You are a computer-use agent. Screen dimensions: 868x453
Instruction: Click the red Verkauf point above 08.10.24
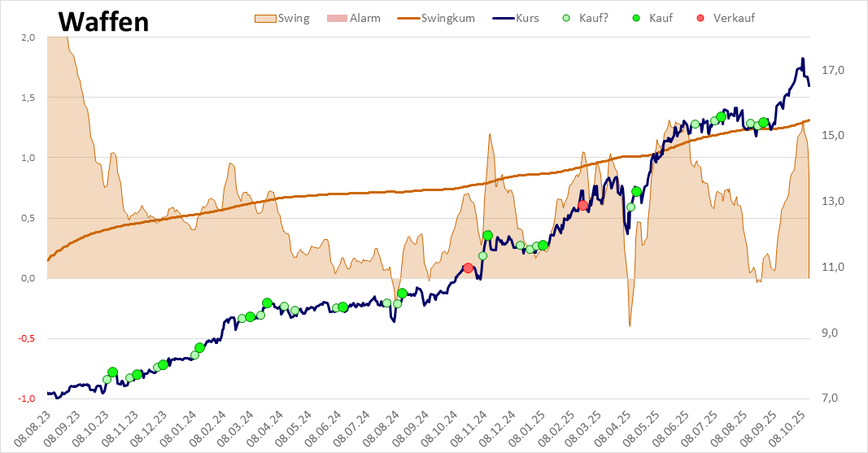point(468,268)
